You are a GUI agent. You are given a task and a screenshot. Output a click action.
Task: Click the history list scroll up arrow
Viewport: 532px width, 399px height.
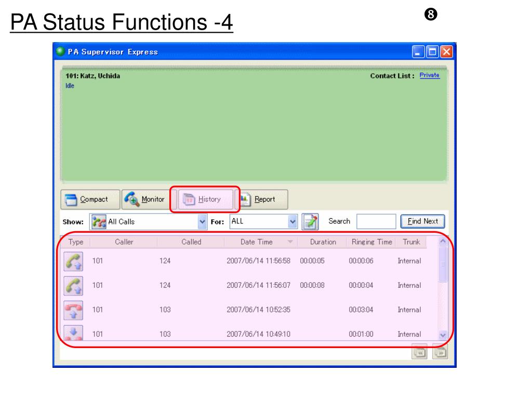(x=443, y=241)
